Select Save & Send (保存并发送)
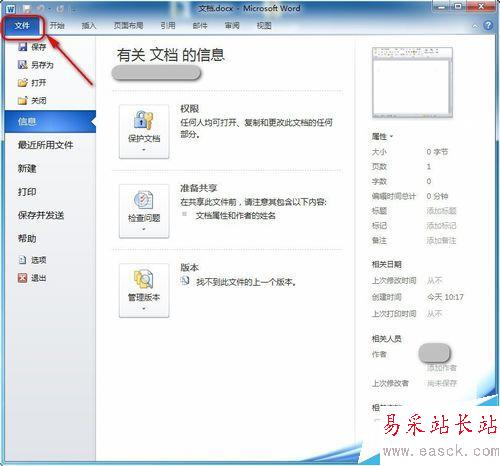Viewport: 500px width, 466px height. point(41,215)
